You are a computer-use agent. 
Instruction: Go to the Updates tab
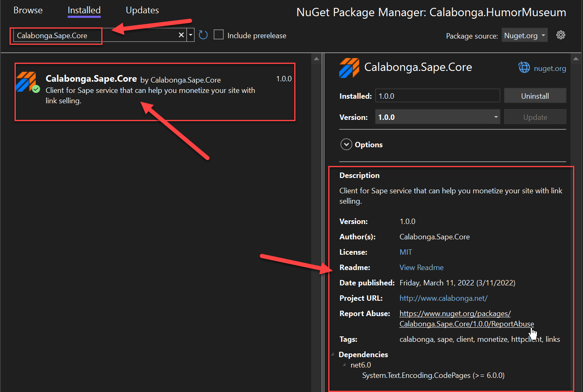pyautogui.click(x=142, y=10)
